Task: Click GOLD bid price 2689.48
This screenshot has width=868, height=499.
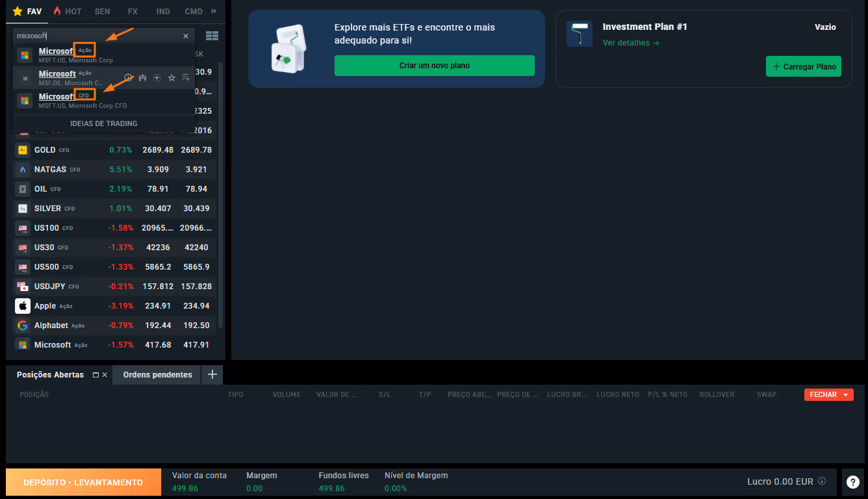Action: pos(158,150)
